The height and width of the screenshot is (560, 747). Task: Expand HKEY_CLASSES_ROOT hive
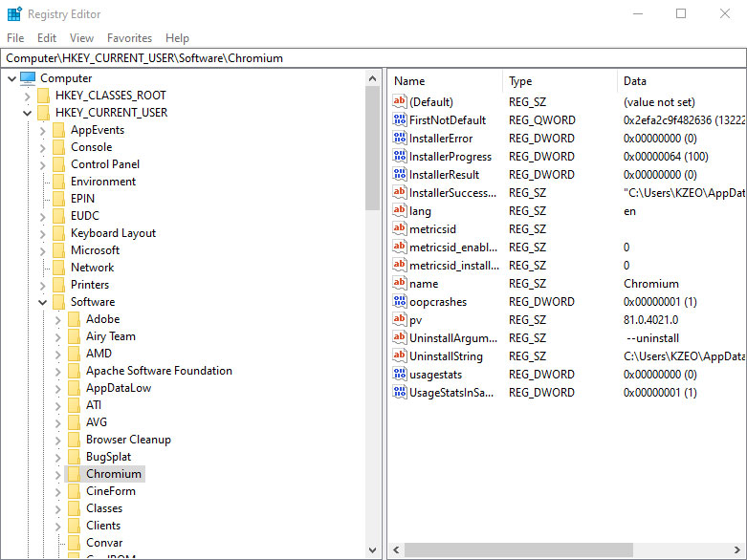click(27, 97)
